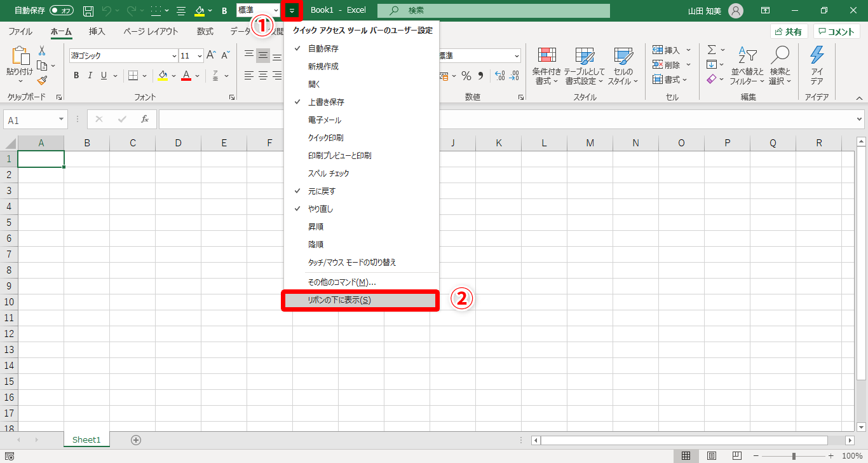
Task: Open Sort and Filter
Action: (x=747, y=66)
